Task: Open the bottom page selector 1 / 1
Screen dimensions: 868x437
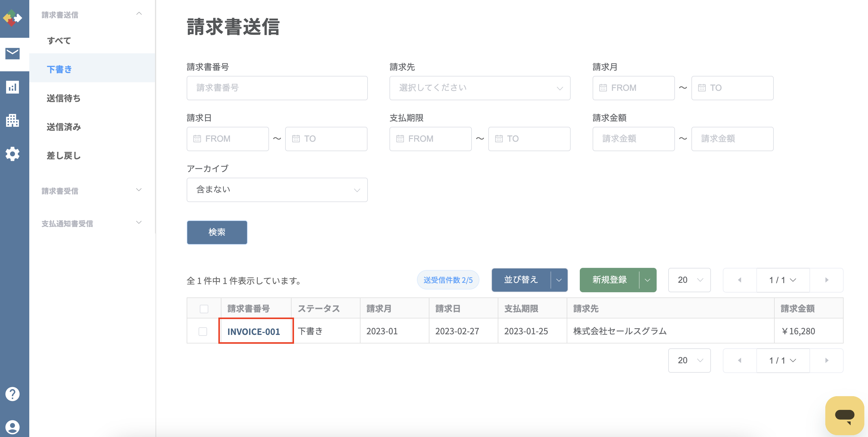Action: pos(783,361)
